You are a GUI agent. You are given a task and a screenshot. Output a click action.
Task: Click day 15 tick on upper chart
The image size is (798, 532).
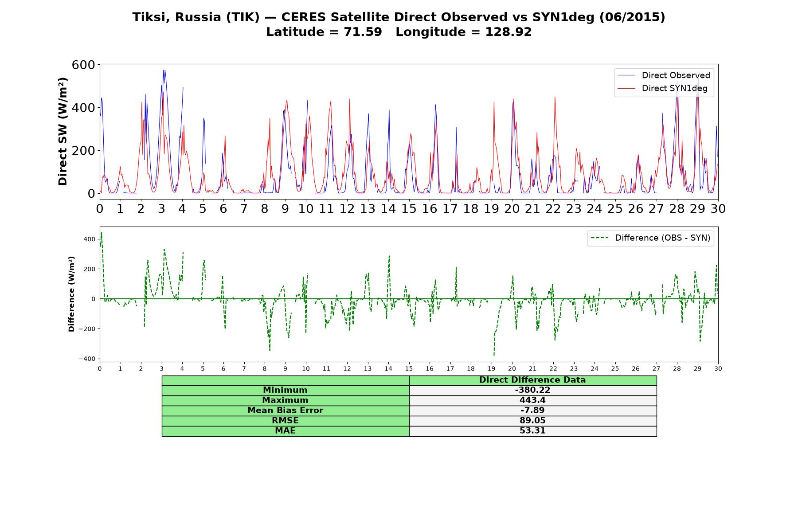pyautogui.click(x=409, y=208)
